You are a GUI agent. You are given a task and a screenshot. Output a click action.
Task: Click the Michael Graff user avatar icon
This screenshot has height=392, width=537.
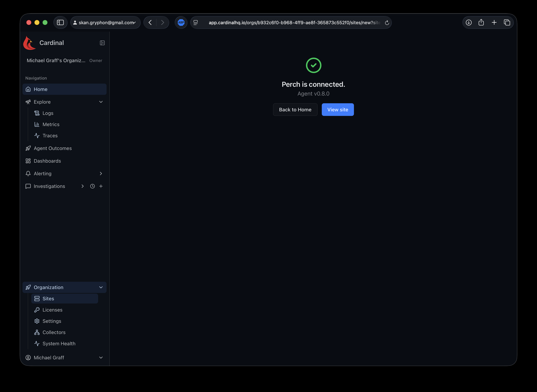(28, 357)
